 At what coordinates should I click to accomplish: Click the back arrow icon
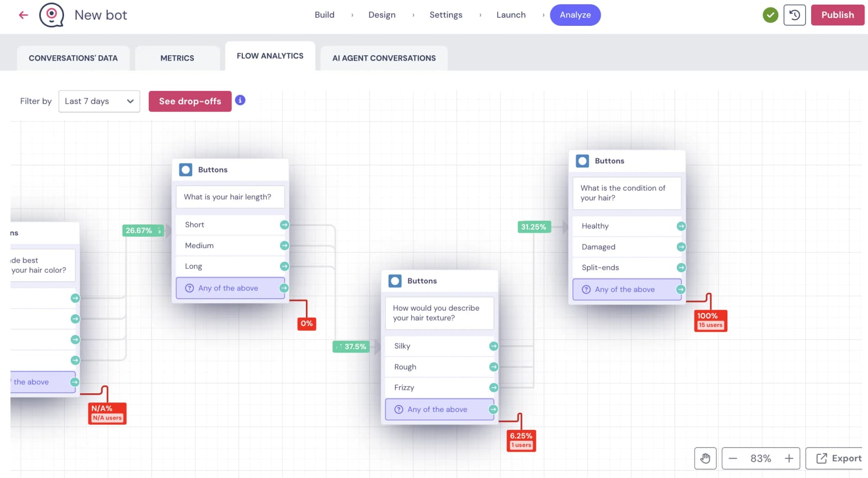(23, 15)
